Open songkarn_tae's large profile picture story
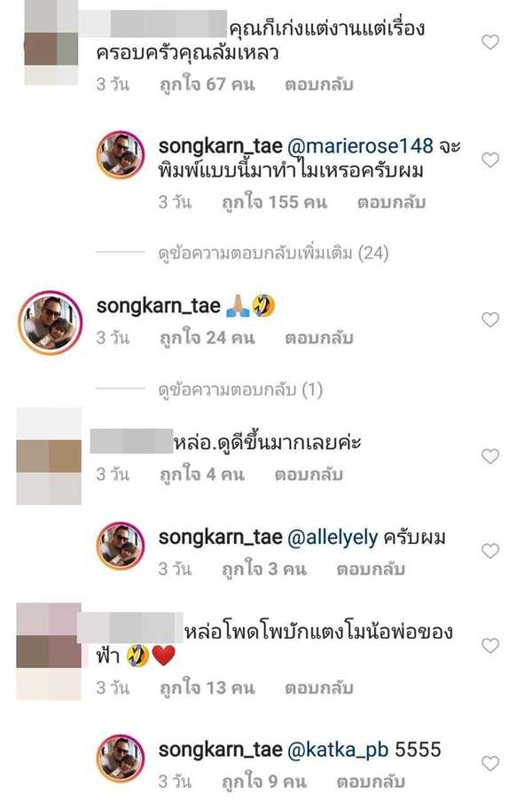 tap(50, 323)
